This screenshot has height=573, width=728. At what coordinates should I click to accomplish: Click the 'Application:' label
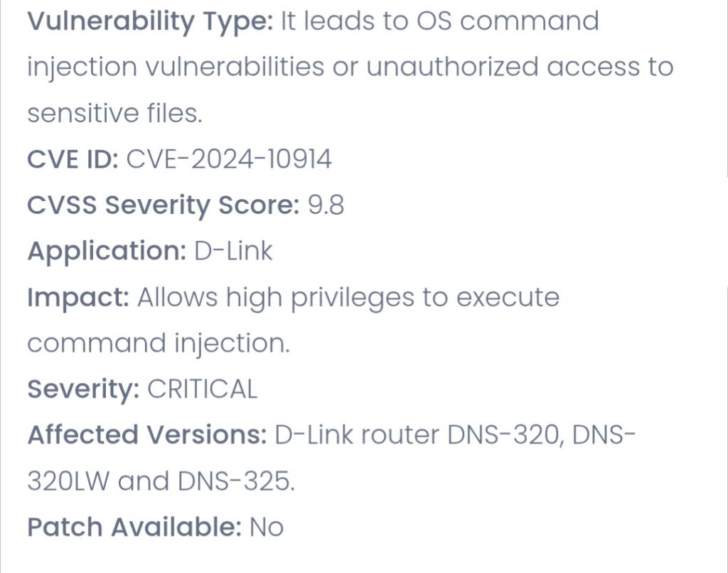(107, 251)
